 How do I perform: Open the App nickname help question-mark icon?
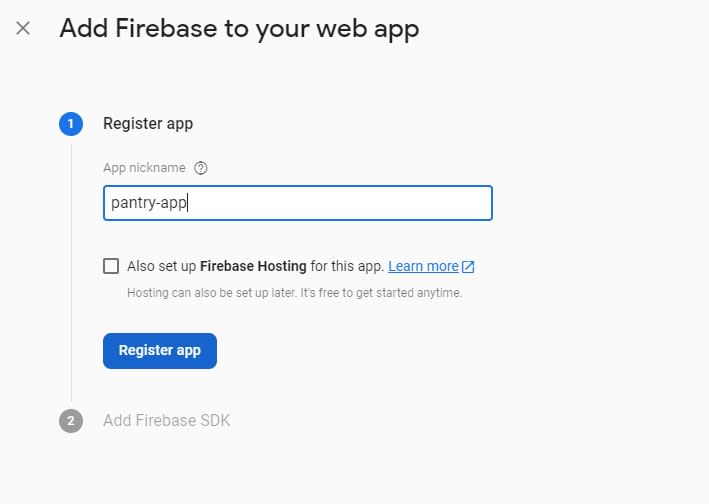tap(200, 168)
